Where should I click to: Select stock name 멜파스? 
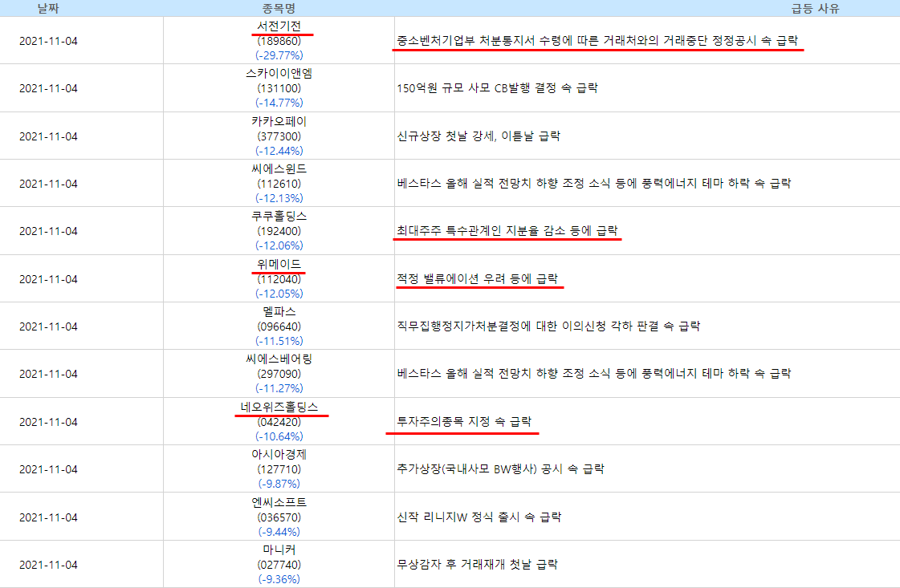coord(279,311)
